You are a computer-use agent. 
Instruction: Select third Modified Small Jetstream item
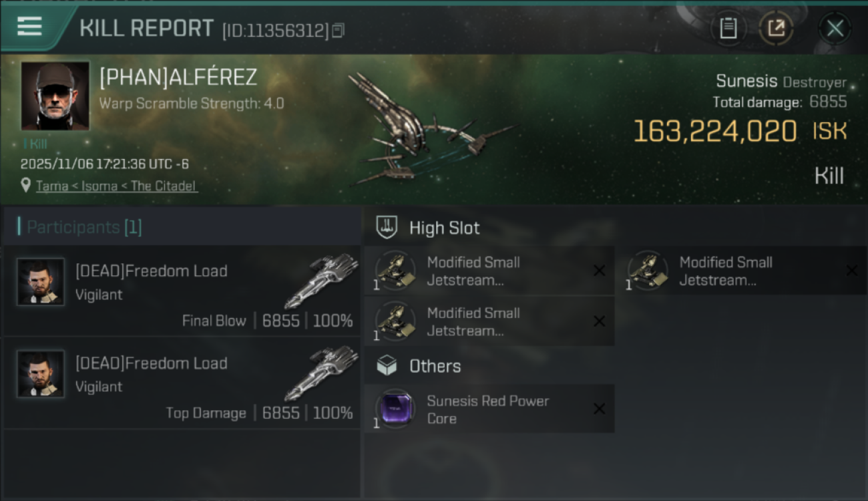tap(489, 321)
